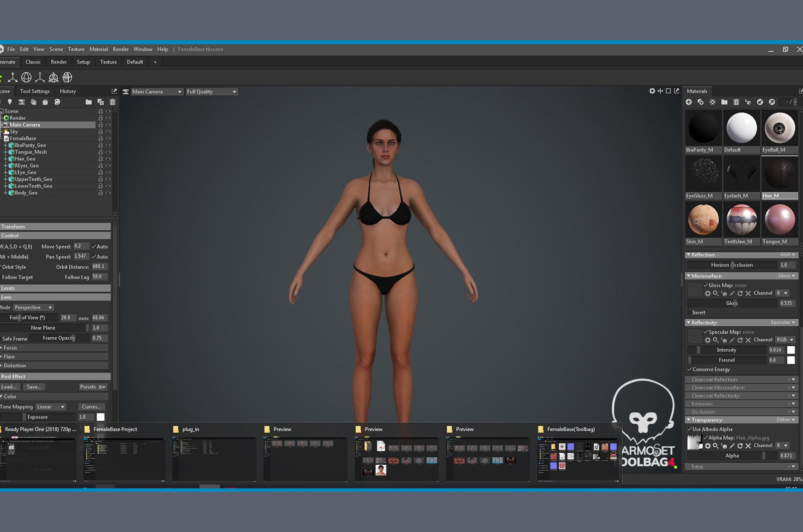Hide Hair_Geo using its eye icon
The height and width of the screenshot is (532, 803).
point(108,159)
